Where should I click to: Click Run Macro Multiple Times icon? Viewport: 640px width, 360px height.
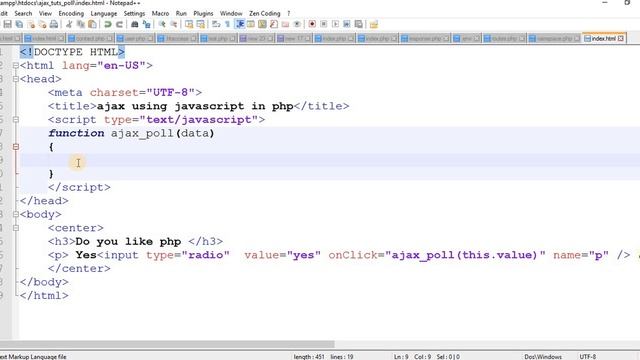click(x=347, y=24)
